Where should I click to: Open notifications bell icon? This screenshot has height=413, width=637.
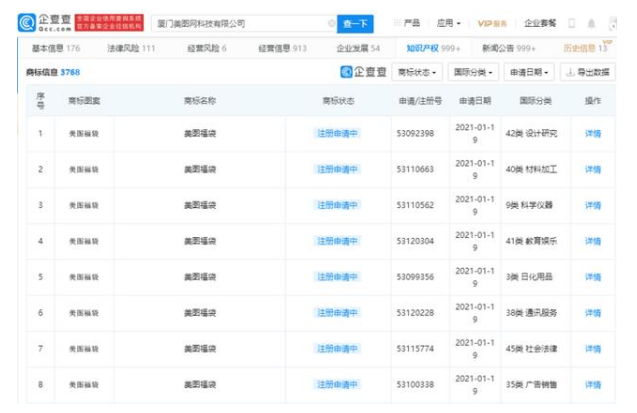tap(591, 24)
